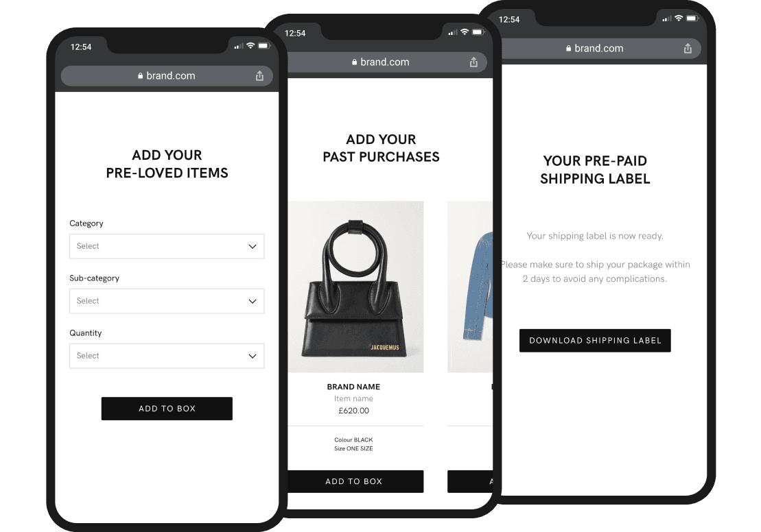Viewport: 761px width, 532px height.
Task: Open the Quantity select dropdown
Action: [167, 356]
